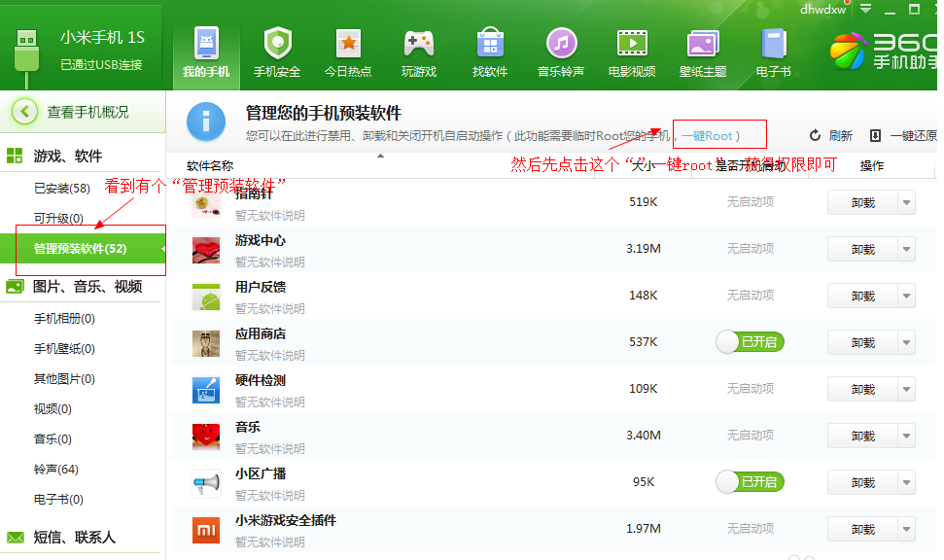
Task: Uninstall 用户反馈 with 卸载 button
Action: [x=862, y=296]
